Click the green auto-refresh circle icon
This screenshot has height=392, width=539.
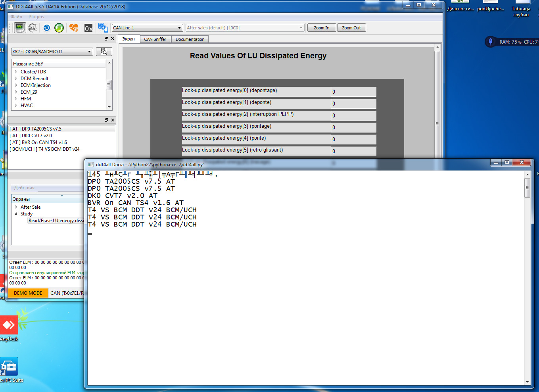click(x=59, y=28)
